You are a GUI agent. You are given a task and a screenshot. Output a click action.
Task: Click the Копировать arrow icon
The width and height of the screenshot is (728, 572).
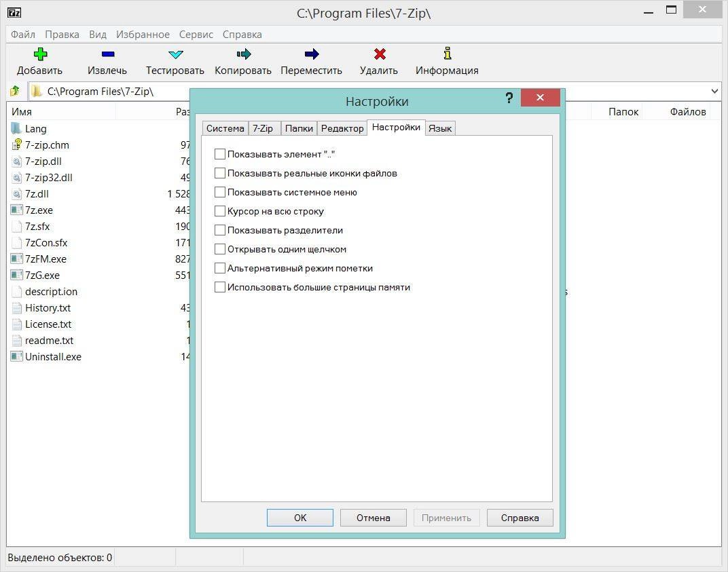[243, 54]
